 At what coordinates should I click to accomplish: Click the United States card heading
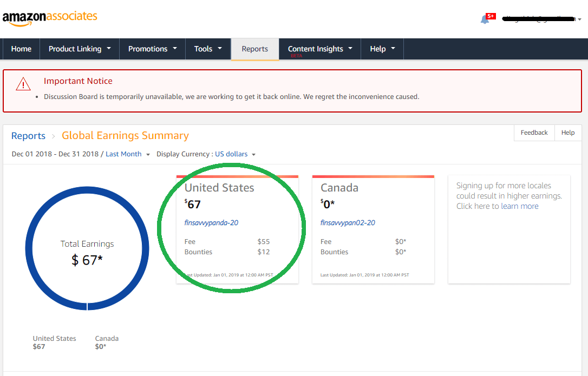point(219,187)
